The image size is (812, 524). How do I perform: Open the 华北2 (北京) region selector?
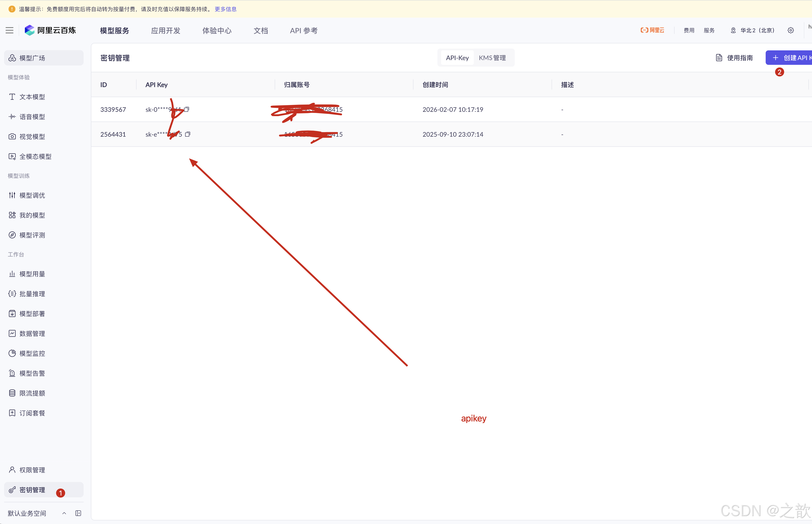tap(756, 30)
